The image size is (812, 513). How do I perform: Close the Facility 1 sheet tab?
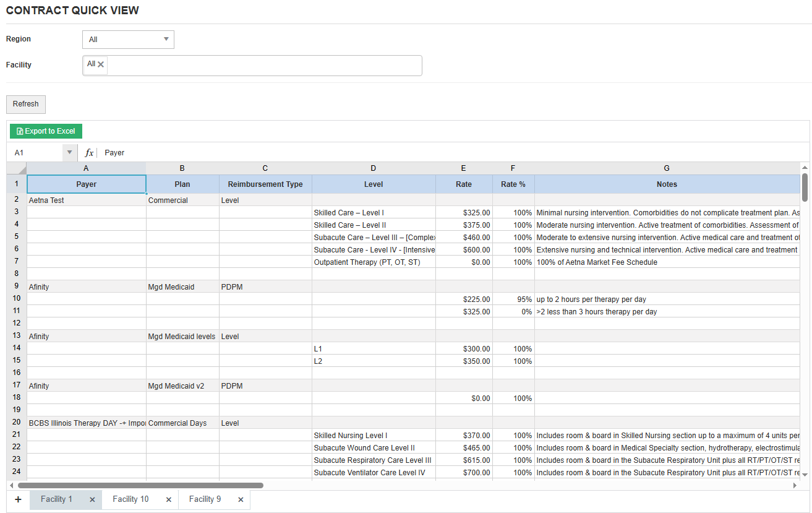92,500
